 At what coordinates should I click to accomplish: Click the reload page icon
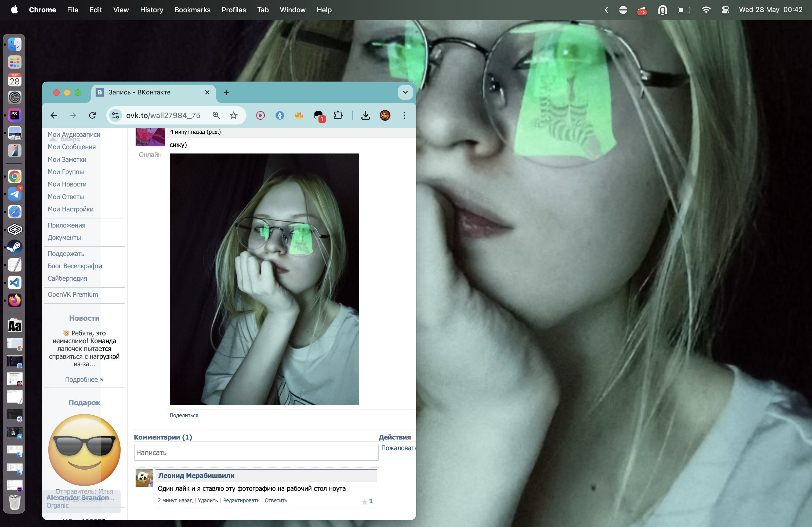coord(92,116)
